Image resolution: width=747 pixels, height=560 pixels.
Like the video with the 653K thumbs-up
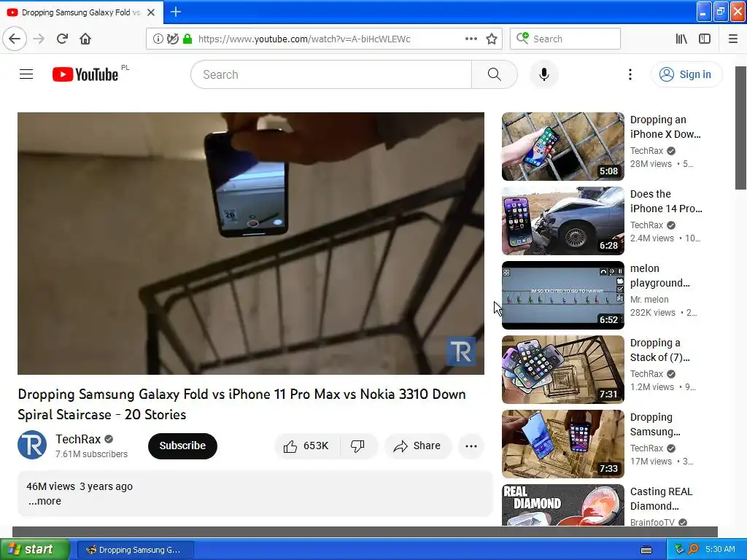pyautogui.click(x=307, y=446)
